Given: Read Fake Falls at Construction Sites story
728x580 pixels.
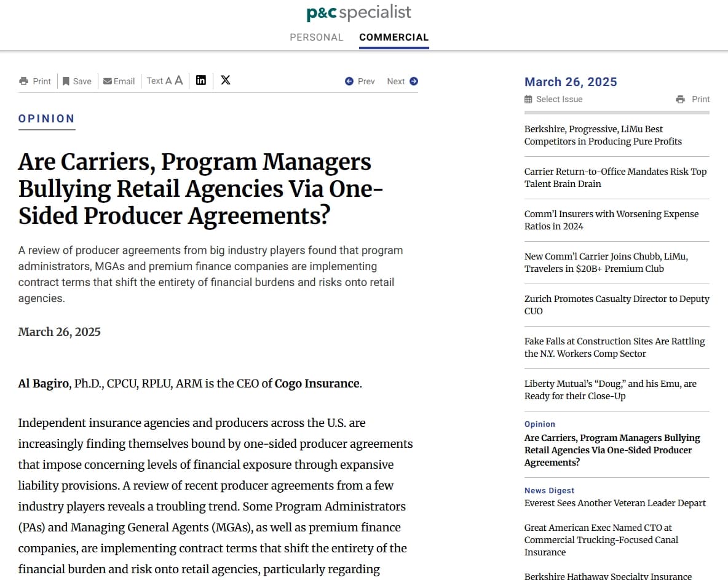Looking at the screenshot, I should tap(614, 348).
